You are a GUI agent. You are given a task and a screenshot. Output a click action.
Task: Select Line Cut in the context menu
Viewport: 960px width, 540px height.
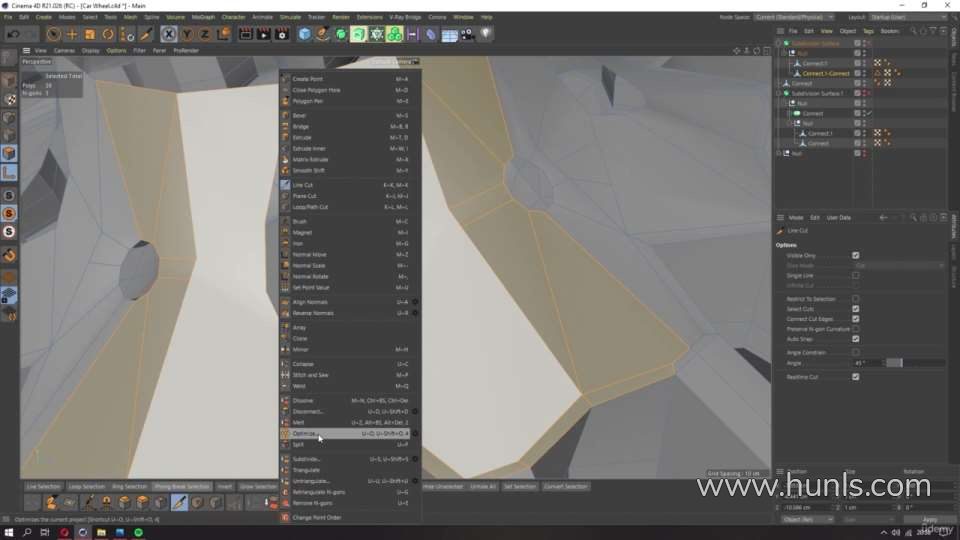click(x=303, y=185)
